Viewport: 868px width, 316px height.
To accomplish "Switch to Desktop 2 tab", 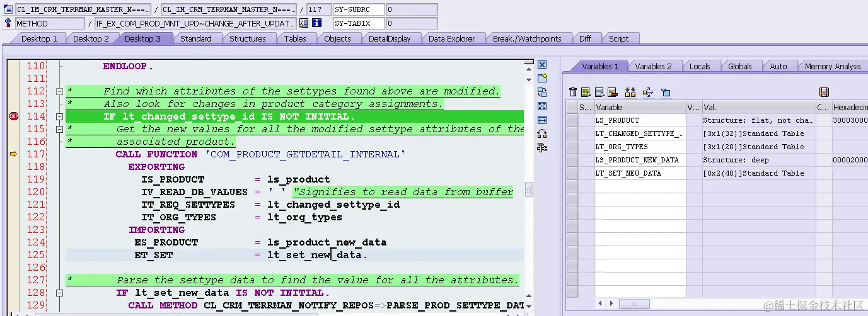I will coord(91,38).
